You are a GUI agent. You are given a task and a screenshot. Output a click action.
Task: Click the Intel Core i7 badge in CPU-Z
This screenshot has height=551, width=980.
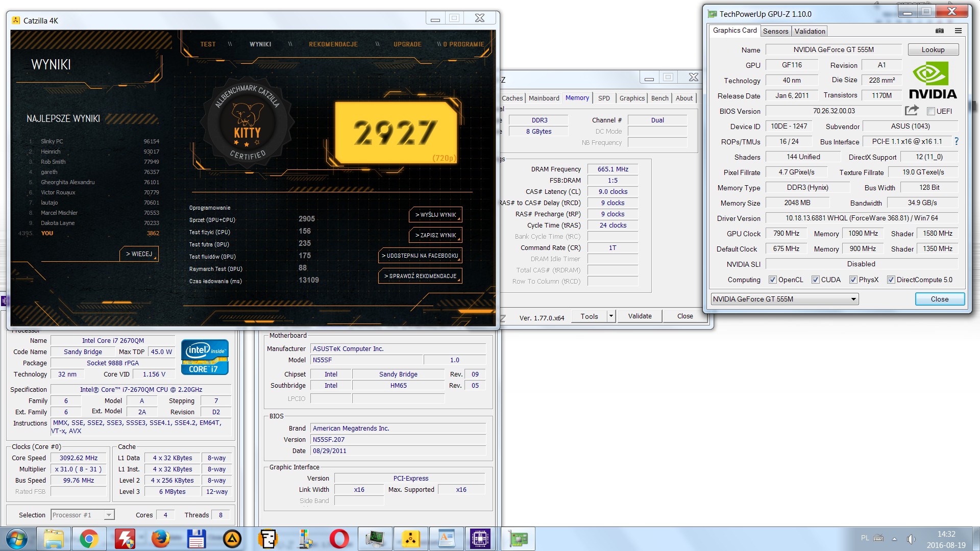[x=205, y=357]
